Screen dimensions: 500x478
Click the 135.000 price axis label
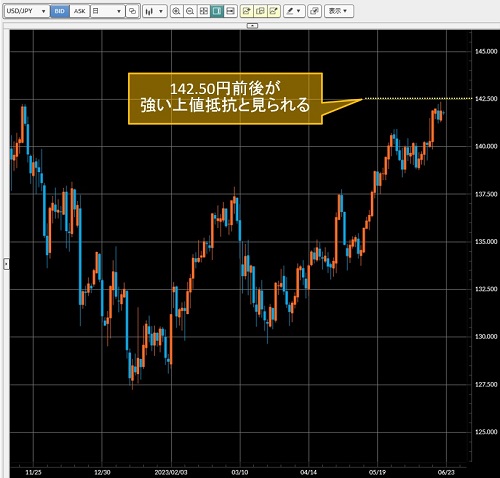[486, 242]
